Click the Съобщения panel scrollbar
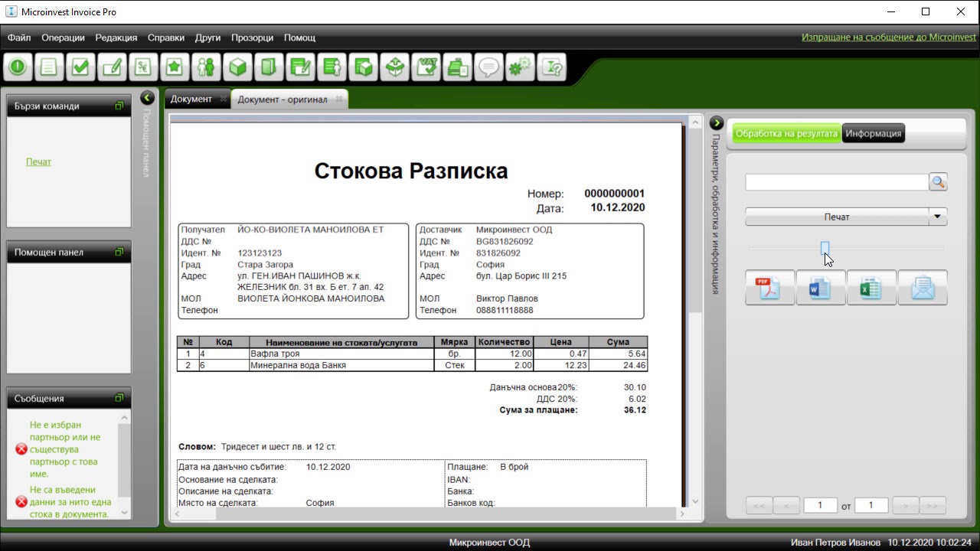 point(124,464)
